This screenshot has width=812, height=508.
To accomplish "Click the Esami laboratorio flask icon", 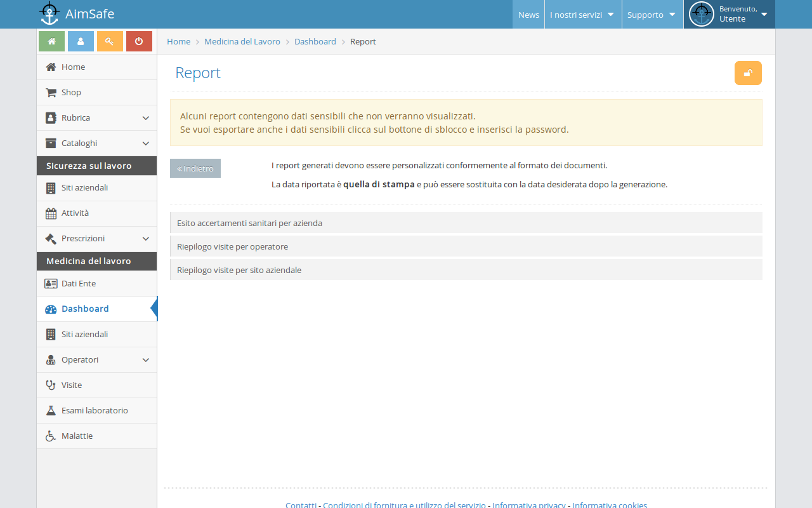I will click(51, 410).
